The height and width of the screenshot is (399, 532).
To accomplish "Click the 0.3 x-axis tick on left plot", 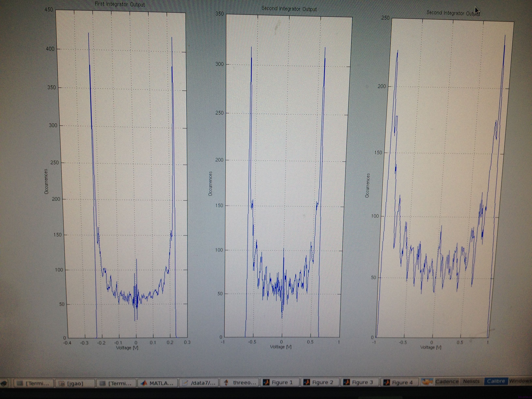I will [187, 342].
